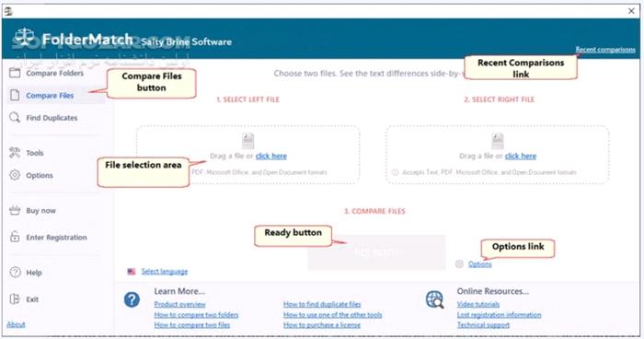
Task: Open the Technical support link
Action: coord(483,325)
